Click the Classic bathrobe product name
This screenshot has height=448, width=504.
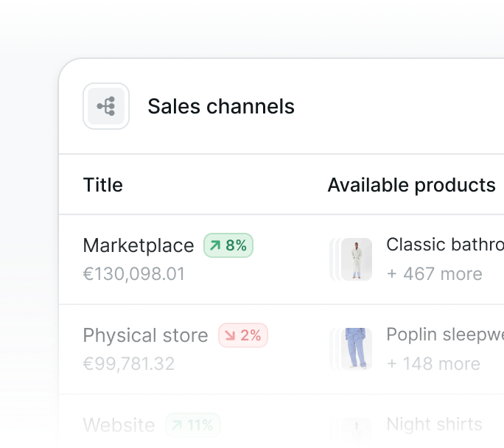pyautogui.click(x=445, y=245)
